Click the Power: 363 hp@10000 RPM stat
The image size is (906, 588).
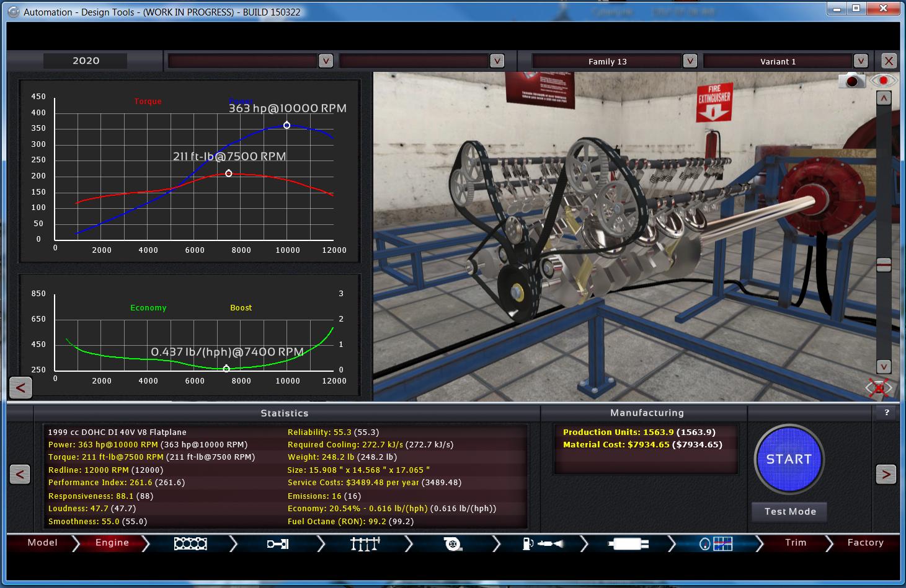click(x=148, y=445)
